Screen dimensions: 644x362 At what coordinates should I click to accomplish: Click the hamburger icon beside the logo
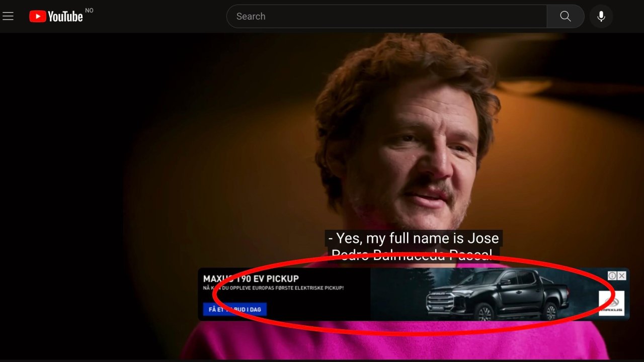coord(8,16)
